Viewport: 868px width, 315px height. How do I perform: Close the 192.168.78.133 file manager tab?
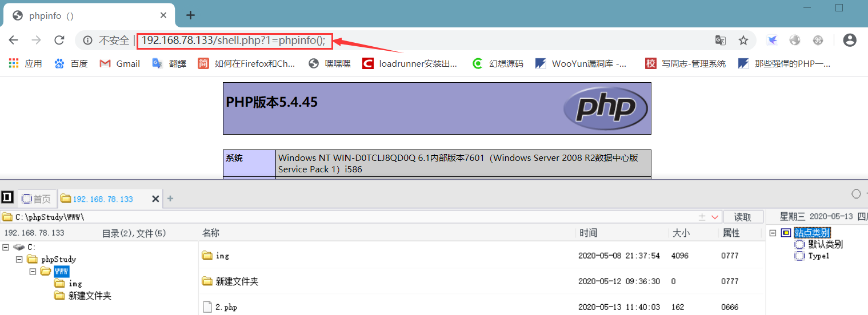(155, 199)
